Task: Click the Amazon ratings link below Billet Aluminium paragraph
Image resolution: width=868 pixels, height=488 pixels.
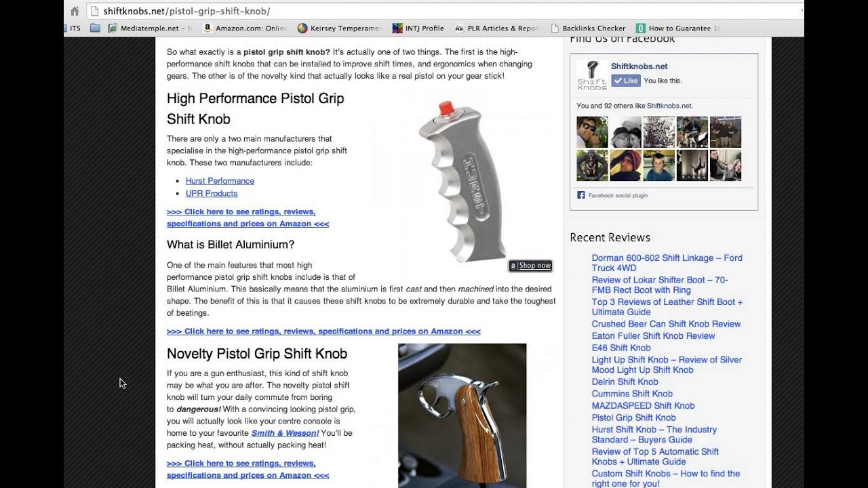Action: [323, 331]
